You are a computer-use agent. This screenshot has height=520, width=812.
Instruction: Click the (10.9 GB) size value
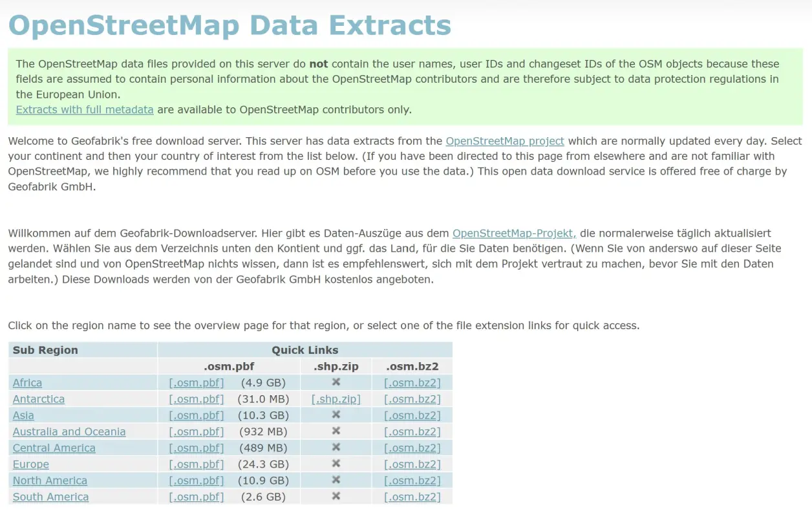pyautogui.click(x=263, y=481)
